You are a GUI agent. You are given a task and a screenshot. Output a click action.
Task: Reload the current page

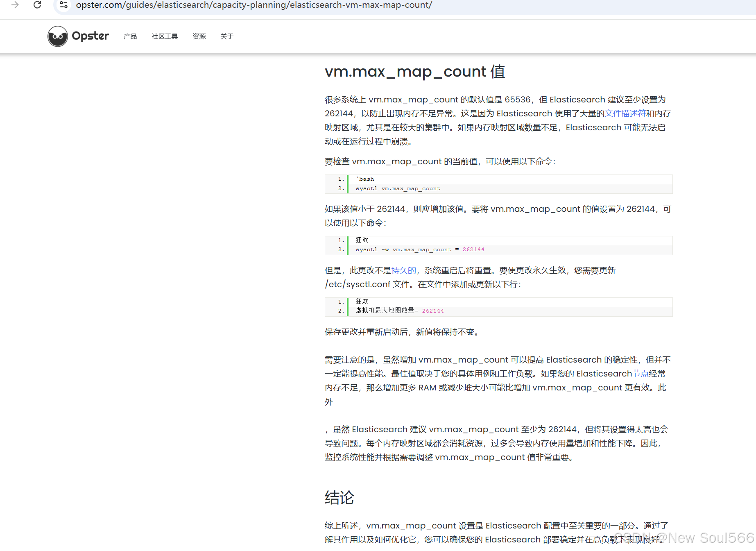point(37,5)
